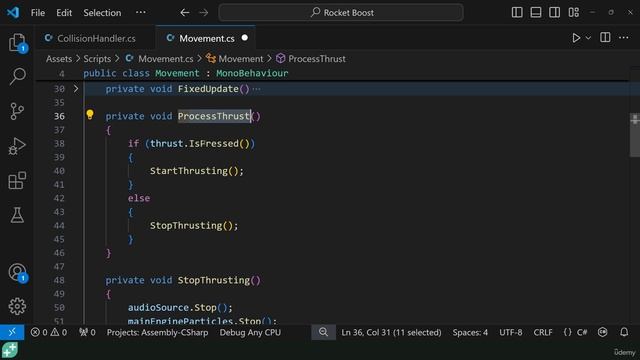Click the else keyword on line 42
This screenshot has height=360, width=640.
coord(139,198)
